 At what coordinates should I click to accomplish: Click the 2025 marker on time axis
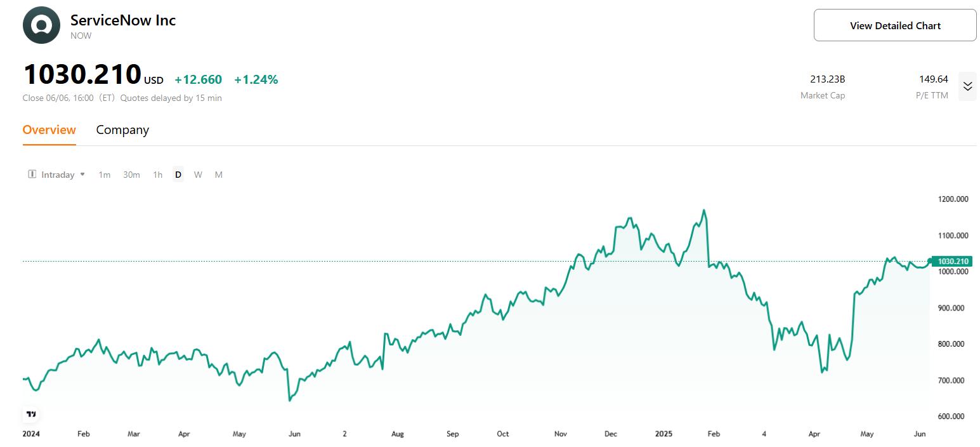(x=663, y=434)
